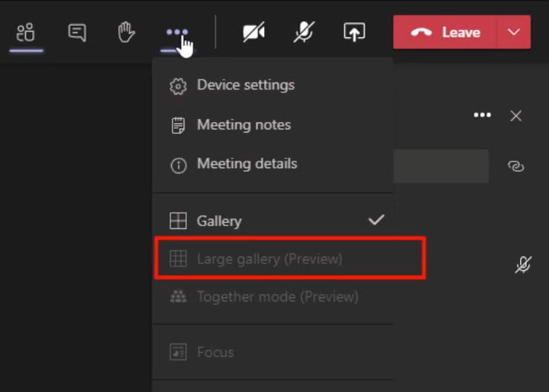The image size is (549, 392).
Task: Turn on the camera
Action: (x=254, y=33)
